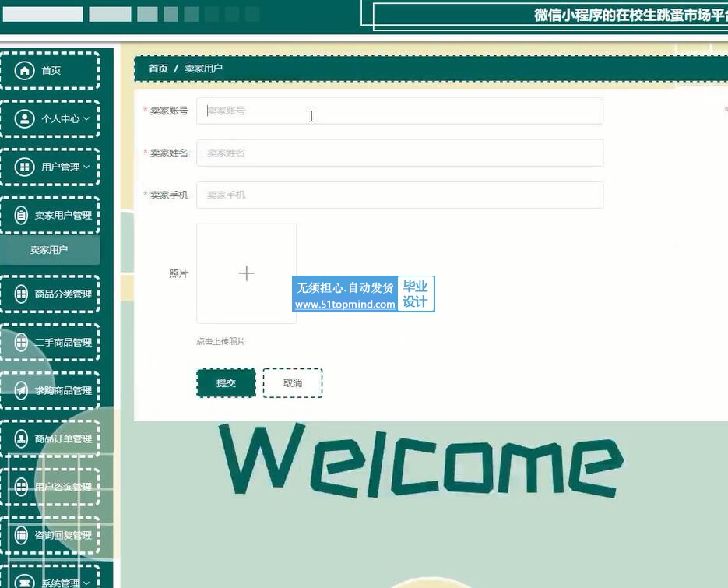Click the home icon in the sidebar
The width and height of the screenshot is (728, 588).
(x=25, y=71)
